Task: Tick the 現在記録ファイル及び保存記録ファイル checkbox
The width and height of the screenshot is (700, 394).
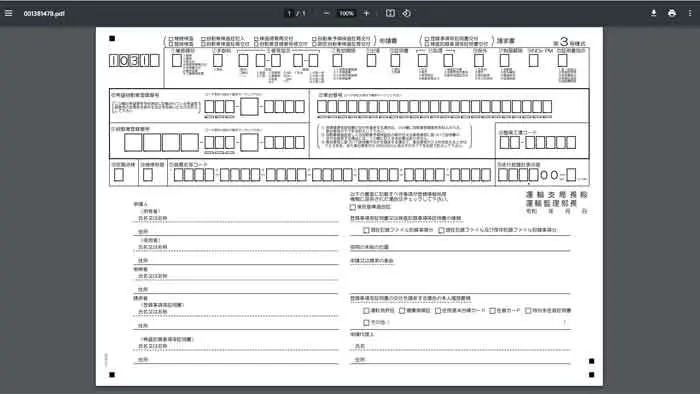Action: (x=441, y=230)
